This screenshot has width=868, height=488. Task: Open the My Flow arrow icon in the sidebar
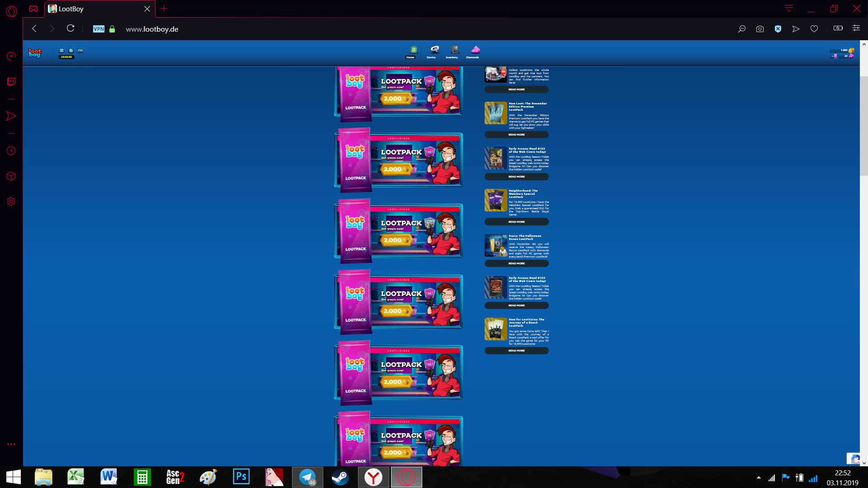pyautogui.click(x=11, y=116)
